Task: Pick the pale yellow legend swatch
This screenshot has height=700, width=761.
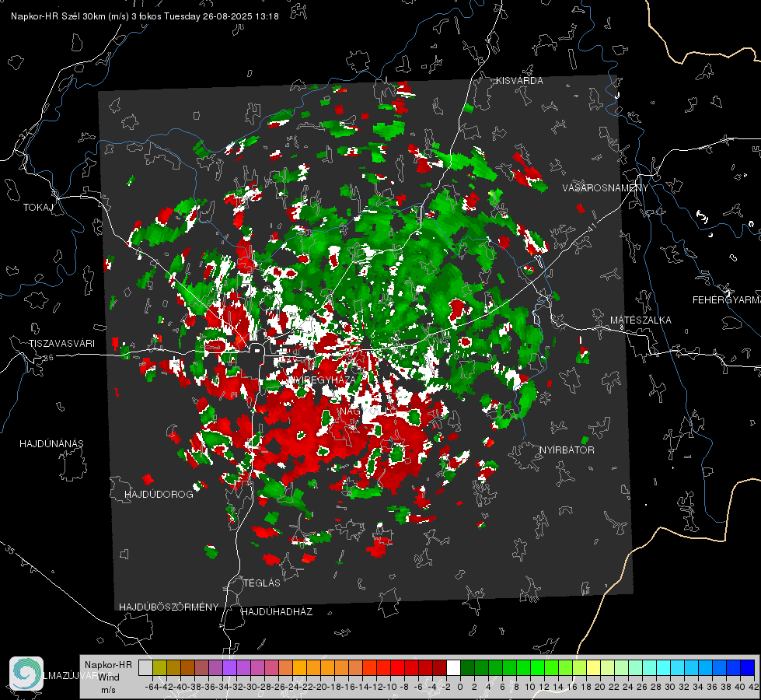Action: point(593,668)
